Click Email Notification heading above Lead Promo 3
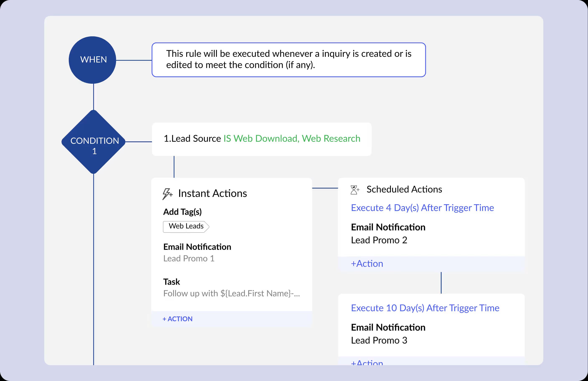 pyautogui.click(x=388, y=328)
